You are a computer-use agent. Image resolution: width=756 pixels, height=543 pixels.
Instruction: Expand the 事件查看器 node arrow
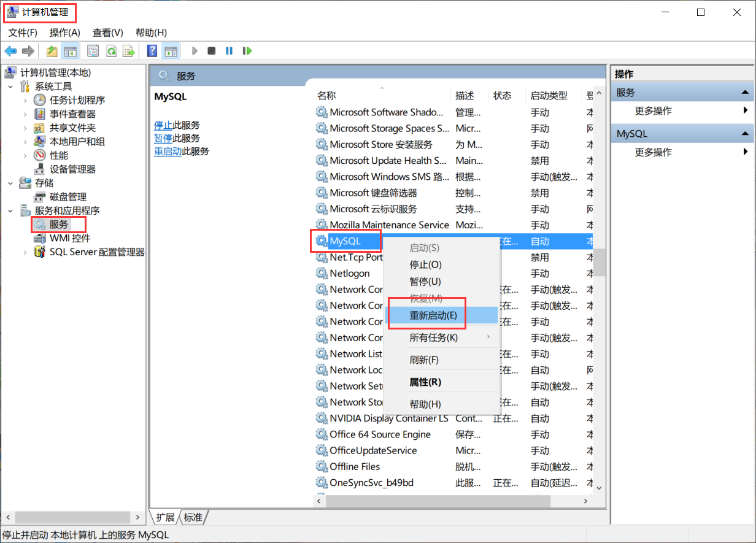pos(25,114)
